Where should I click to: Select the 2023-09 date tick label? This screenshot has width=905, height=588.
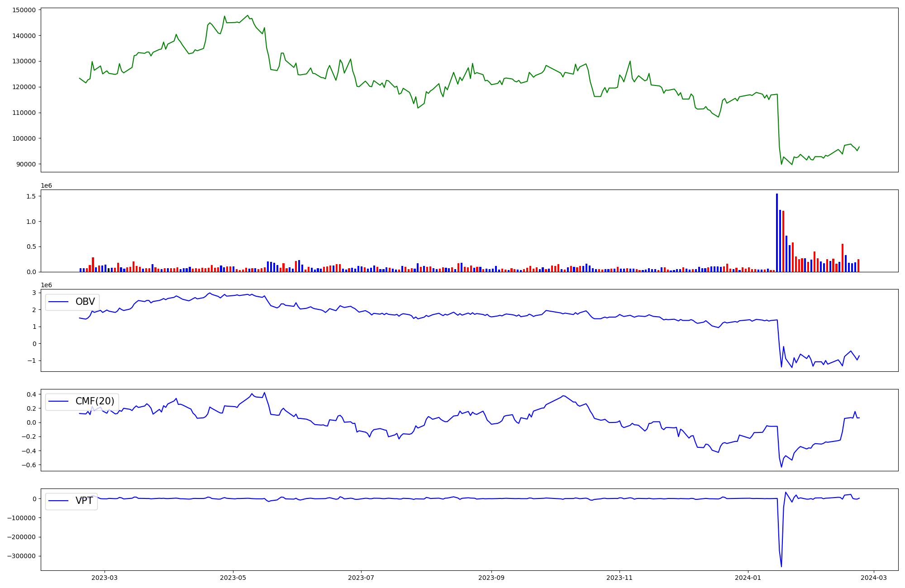[x=491, y=578]
